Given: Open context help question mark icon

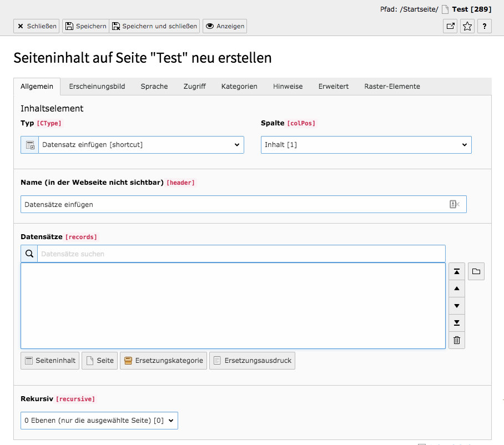Looking at the screenshot, I should tap(484, 26).
